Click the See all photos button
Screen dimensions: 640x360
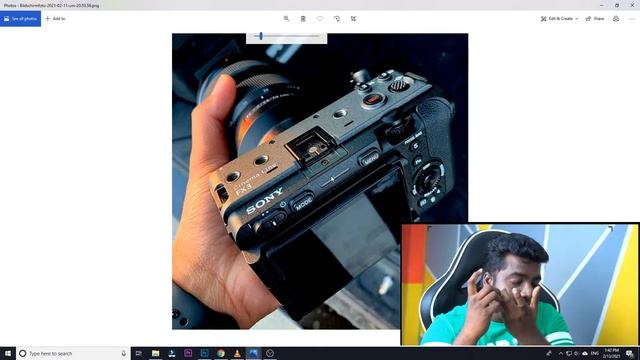point(20,19)
